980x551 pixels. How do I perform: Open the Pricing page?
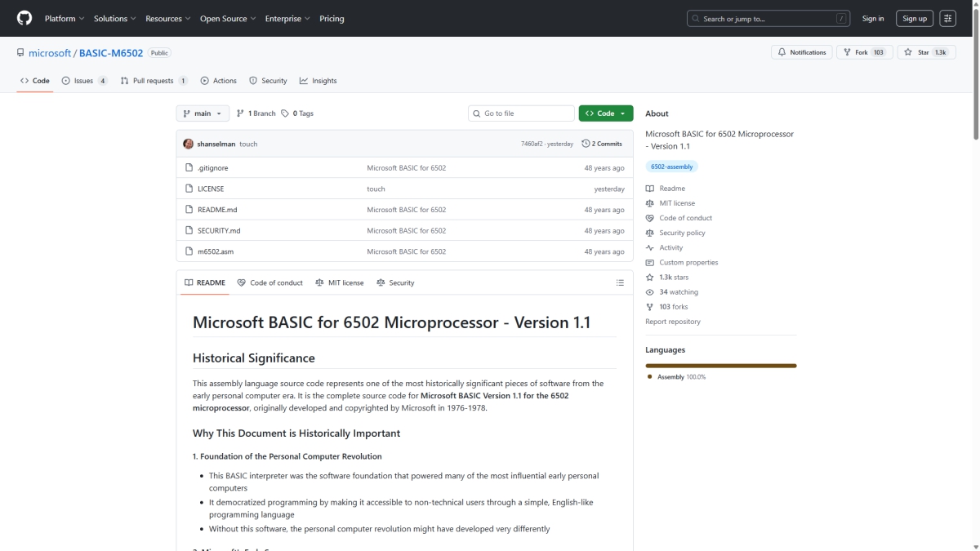(332, 19)
